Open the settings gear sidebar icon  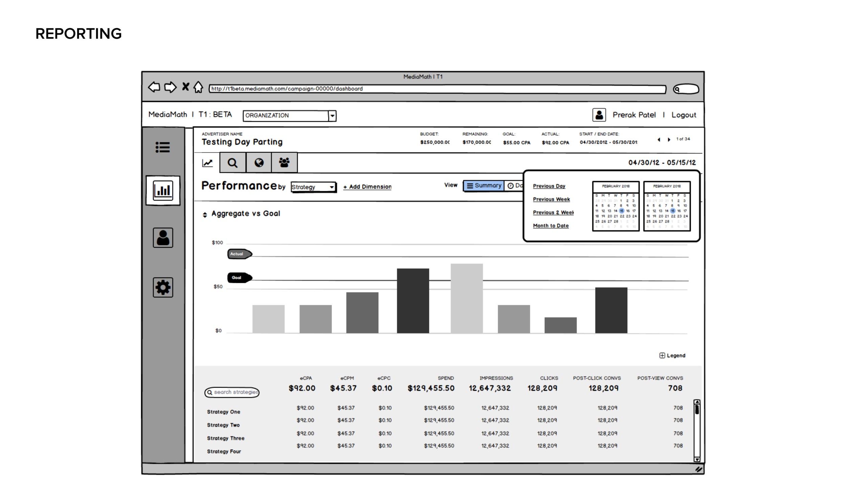click(x=163, y=288)
